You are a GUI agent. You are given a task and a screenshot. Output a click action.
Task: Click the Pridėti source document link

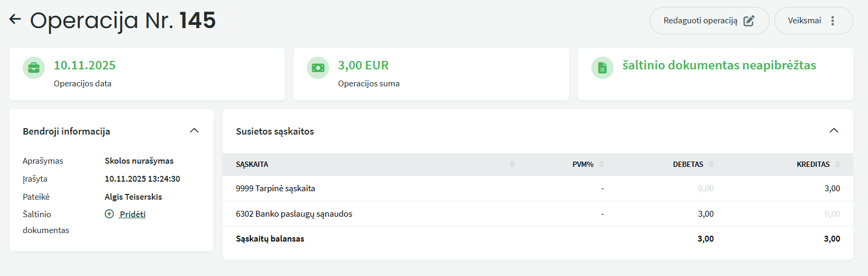pyautogui.click(x=133, y=214)
